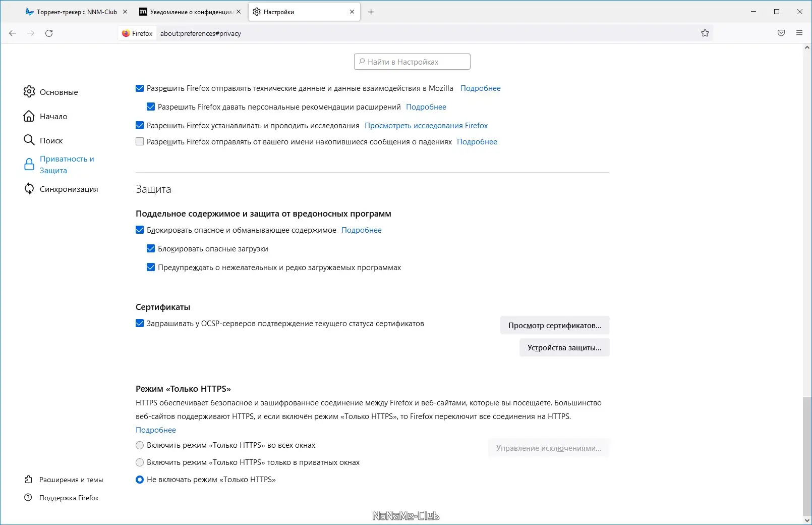
Task: Select HTTPS-only mode in all windows
Action: tap(140, 445)
